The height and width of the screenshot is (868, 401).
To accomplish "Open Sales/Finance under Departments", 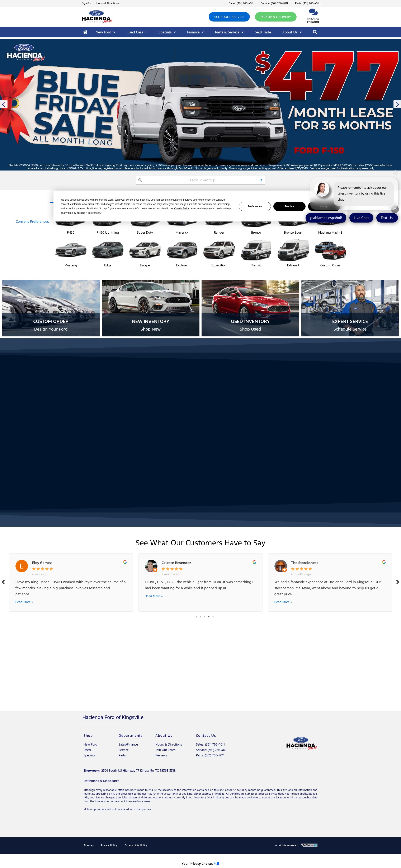I will pos(128,744).
